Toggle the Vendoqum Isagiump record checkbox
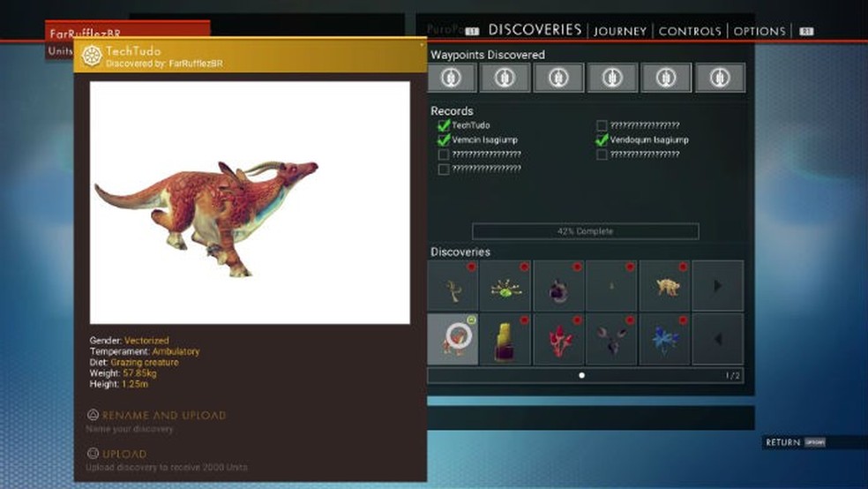This screenshot has width=868, height=489. click(602, 140)
